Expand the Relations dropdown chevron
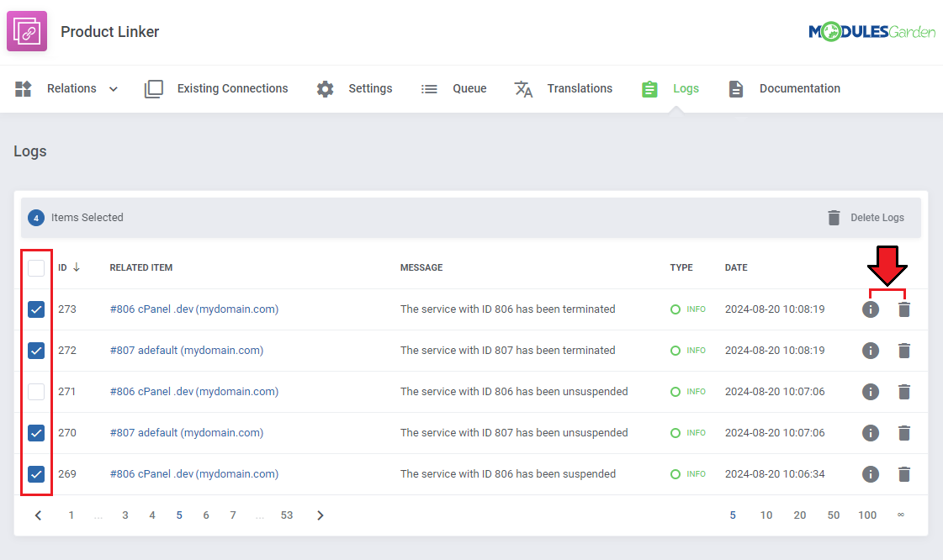 (x=113, y=89)
